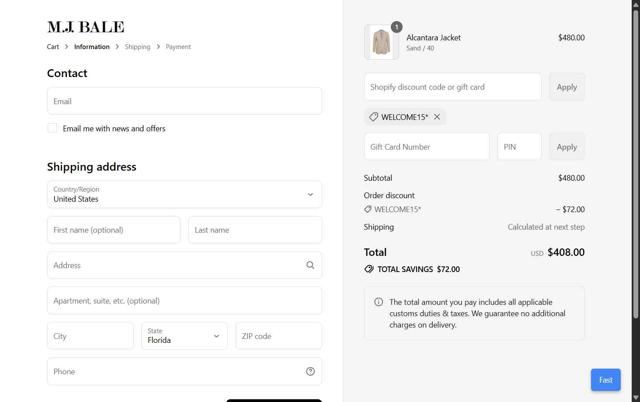Click the Gift Card Number field
The image size is (640, 402).
(x=427, y=147)
